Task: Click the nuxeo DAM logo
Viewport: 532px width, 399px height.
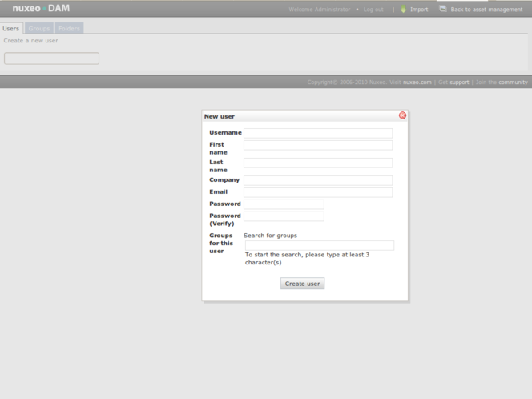Action: (x=41, y=9)
